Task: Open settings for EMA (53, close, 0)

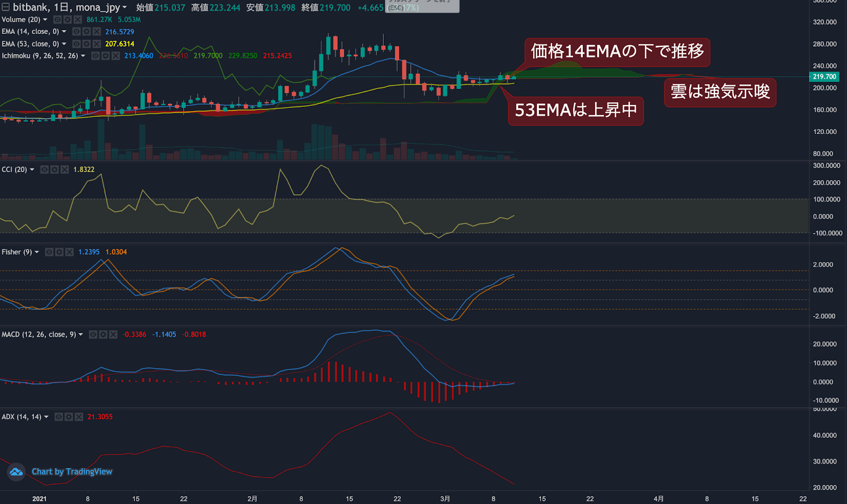Action: click(x=87, y=44)
